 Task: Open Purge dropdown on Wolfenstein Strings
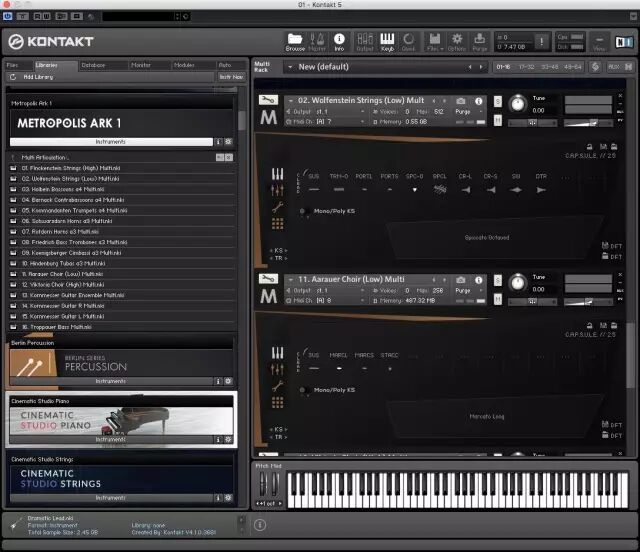click(x=469, y=111)
